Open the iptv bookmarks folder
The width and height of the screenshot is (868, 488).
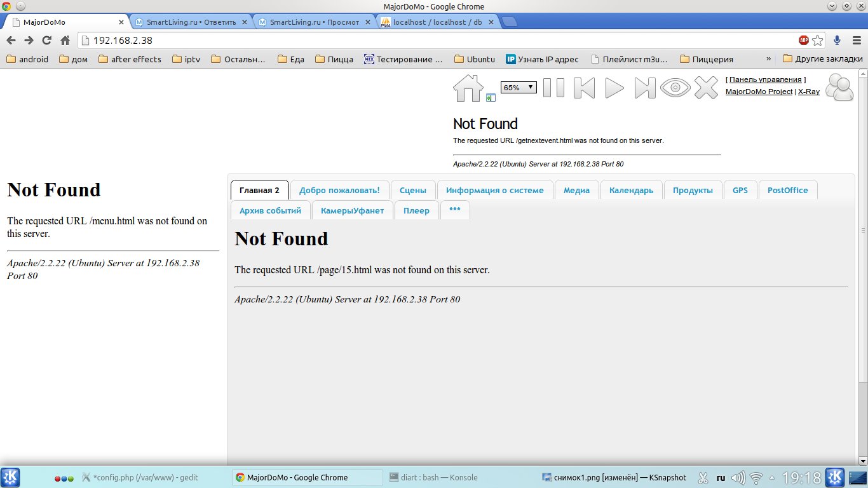point(186,59)
